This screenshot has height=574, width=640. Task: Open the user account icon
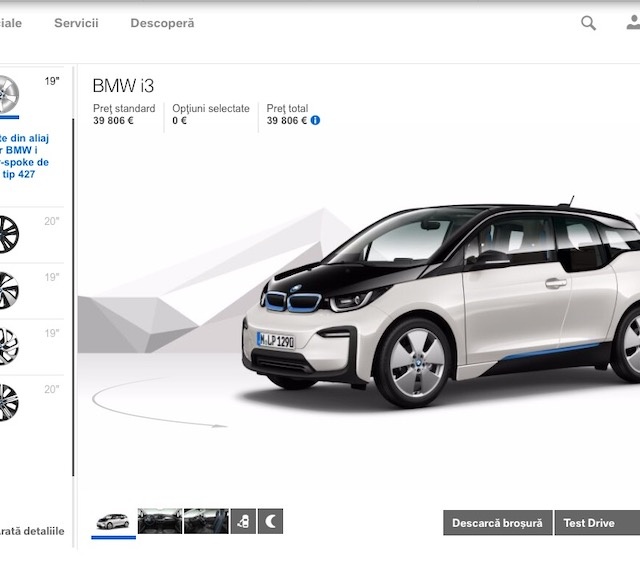click(631, 23)
